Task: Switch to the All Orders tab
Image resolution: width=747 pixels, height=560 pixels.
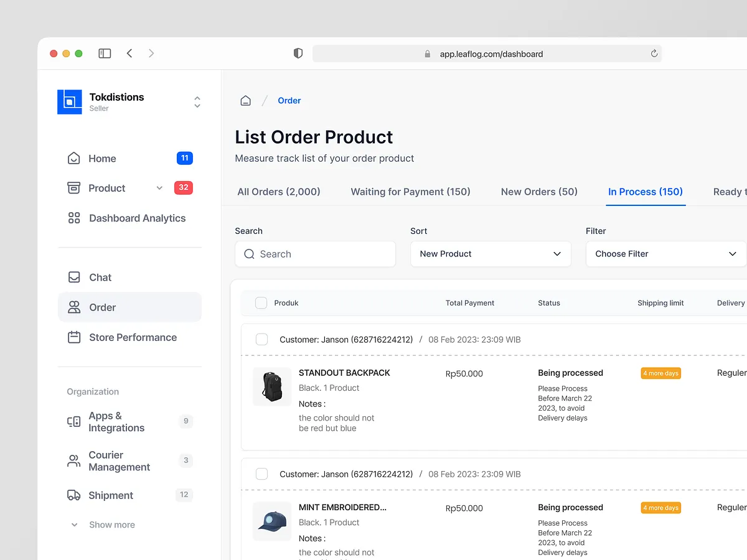Action: tap(279, 192)
